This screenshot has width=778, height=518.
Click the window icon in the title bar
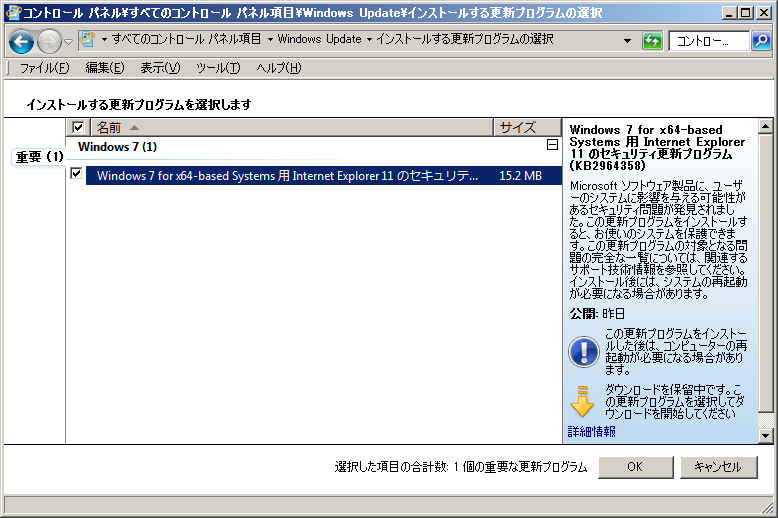[12, 12]
